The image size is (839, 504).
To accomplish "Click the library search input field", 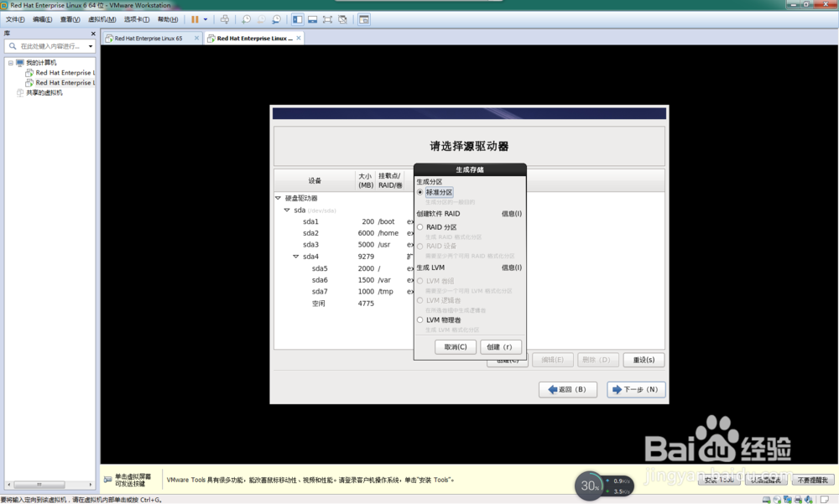I will pos(52,46).
